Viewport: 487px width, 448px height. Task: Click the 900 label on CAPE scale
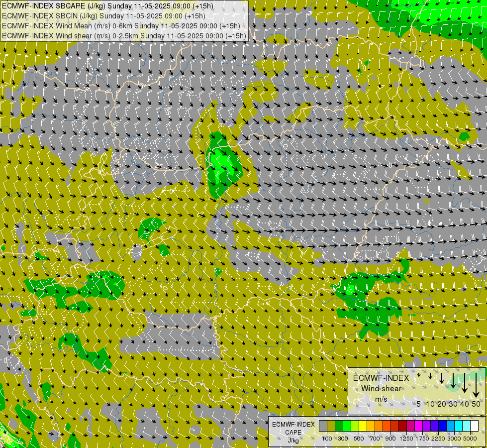pos(390,439)
